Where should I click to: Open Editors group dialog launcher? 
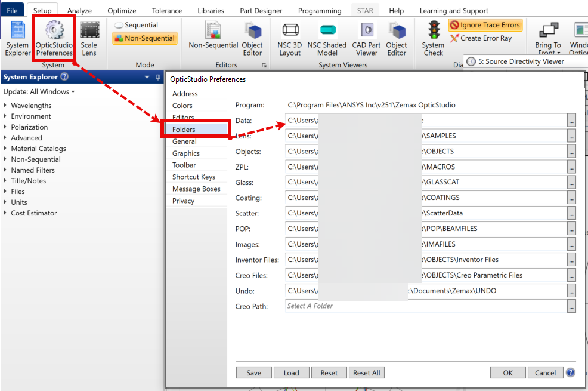pos(264,65)
